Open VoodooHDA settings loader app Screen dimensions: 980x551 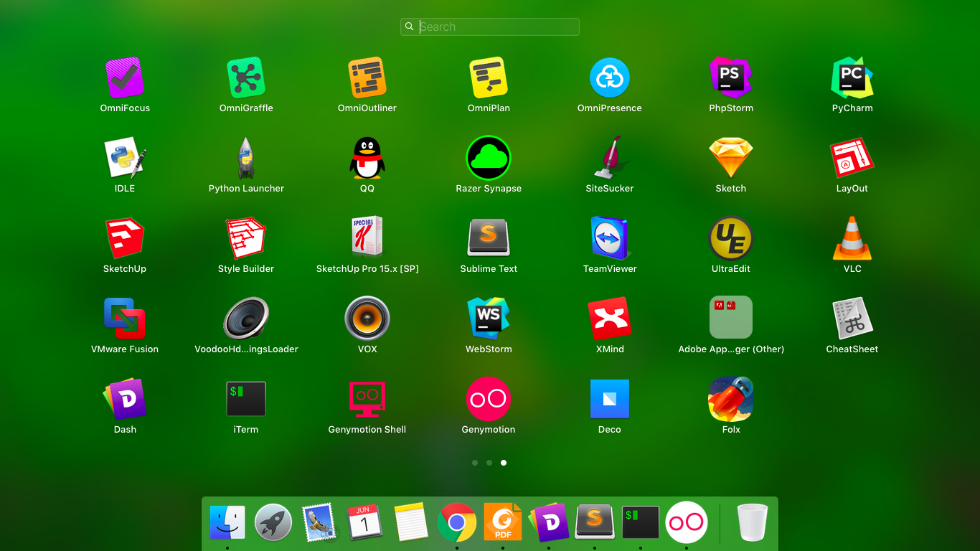(246, 319)
